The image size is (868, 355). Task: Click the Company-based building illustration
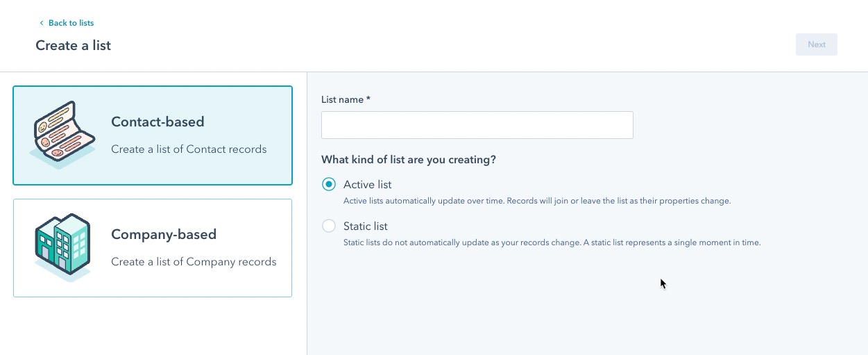(x=62, y=247)
